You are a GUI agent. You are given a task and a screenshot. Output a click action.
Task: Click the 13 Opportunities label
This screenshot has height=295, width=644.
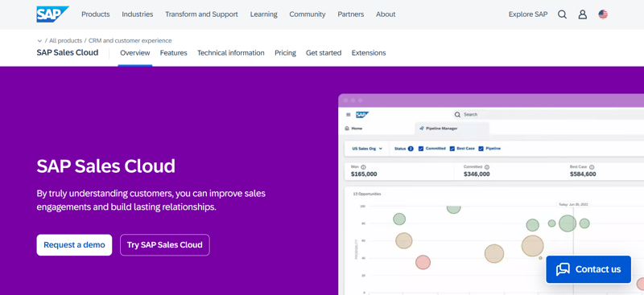[367, 194]
